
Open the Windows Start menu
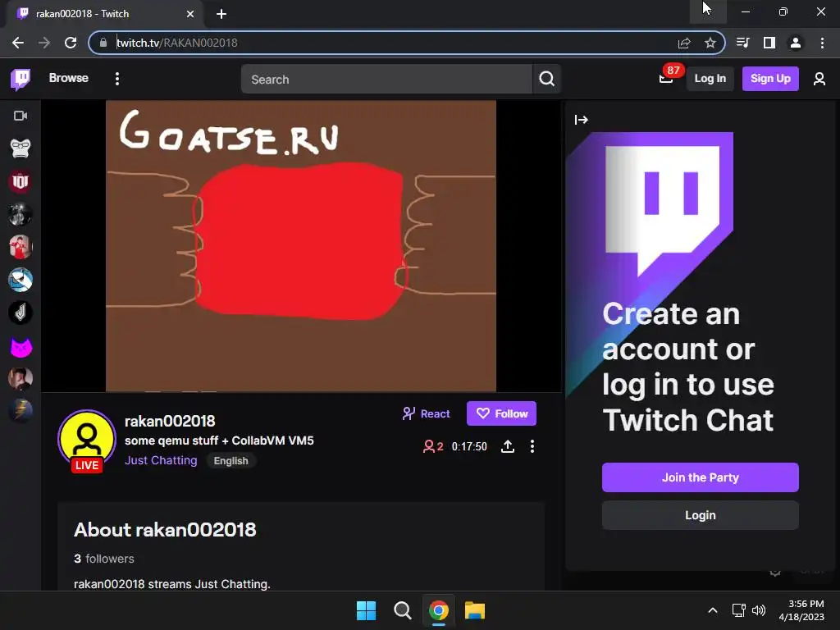(x=367, y=610)
